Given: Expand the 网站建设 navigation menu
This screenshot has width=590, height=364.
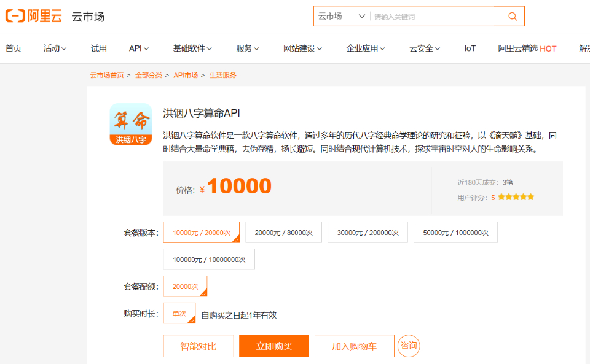Looking at the screenshot, I should pyautogui.click(x=302, y=48).
